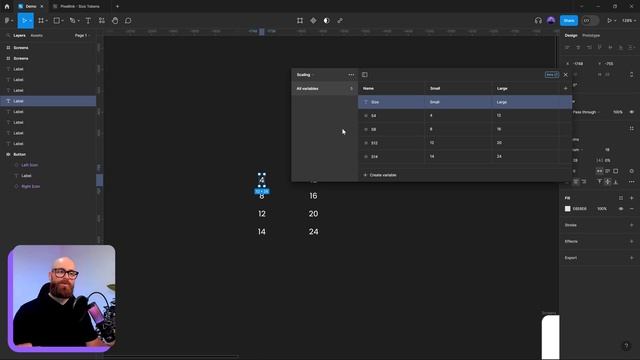This screenshot has height=360, width=640.
Task: Add a stroke with plus icon
Action: [631, 225]
